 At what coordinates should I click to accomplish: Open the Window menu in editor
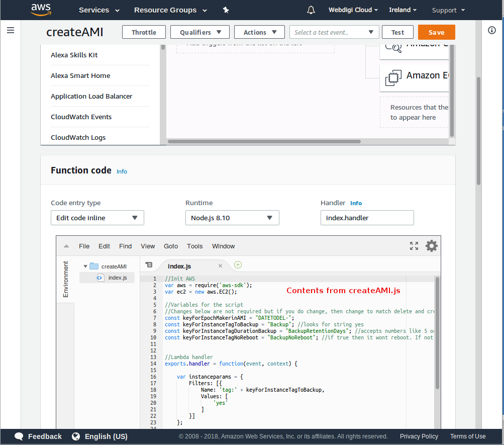pyautogui.click(x=224, y=246)
